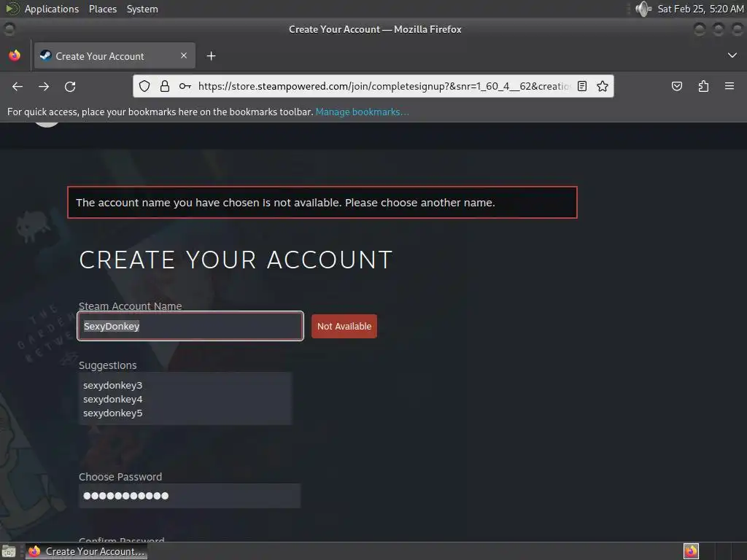This screenshot has height=560, width=747.
Task: Go back with the browser back arrow
Action: tap(18, 86)
